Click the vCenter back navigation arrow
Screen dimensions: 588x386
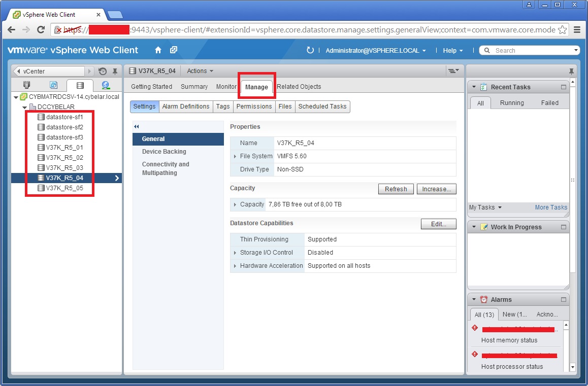tap(19, 71)
